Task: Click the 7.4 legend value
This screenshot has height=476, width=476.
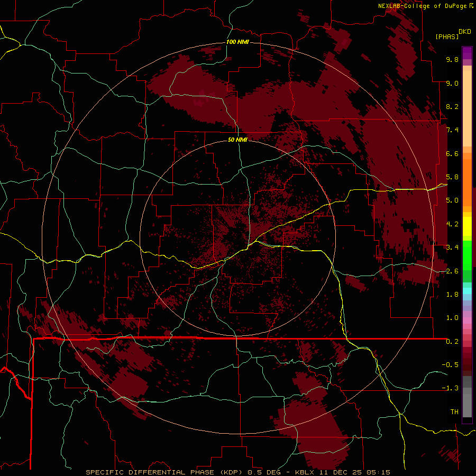Action: click(452, 130)
